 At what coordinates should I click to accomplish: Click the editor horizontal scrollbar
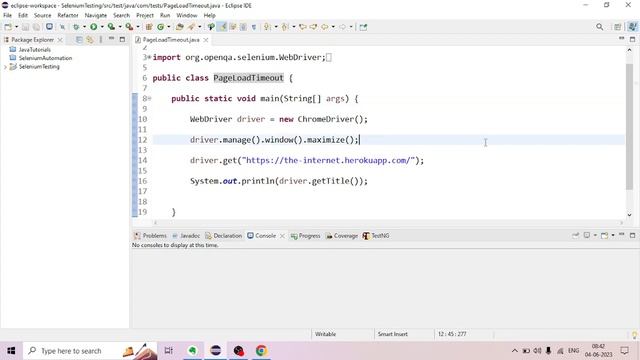pyautogui.click(x=388, y=223)
